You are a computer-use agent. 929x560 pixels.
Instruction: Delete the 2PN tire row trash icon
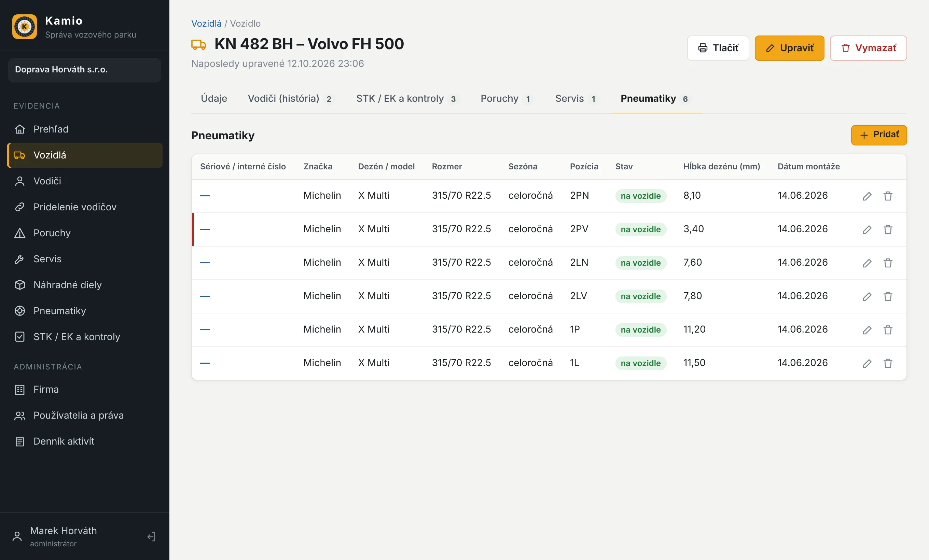point(888,196)
